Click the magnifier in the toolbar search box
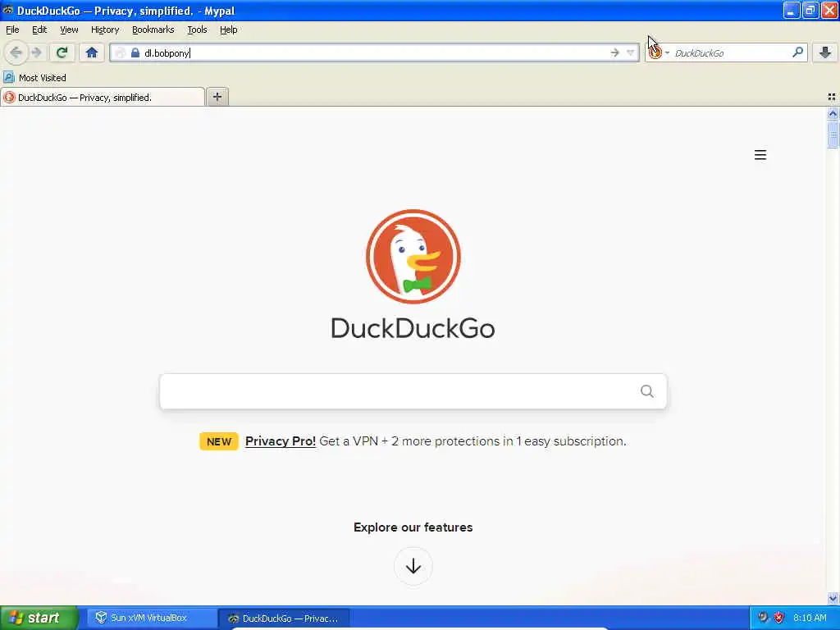The width and height of the screenshot is (840, 630). (x=797, y=52)
